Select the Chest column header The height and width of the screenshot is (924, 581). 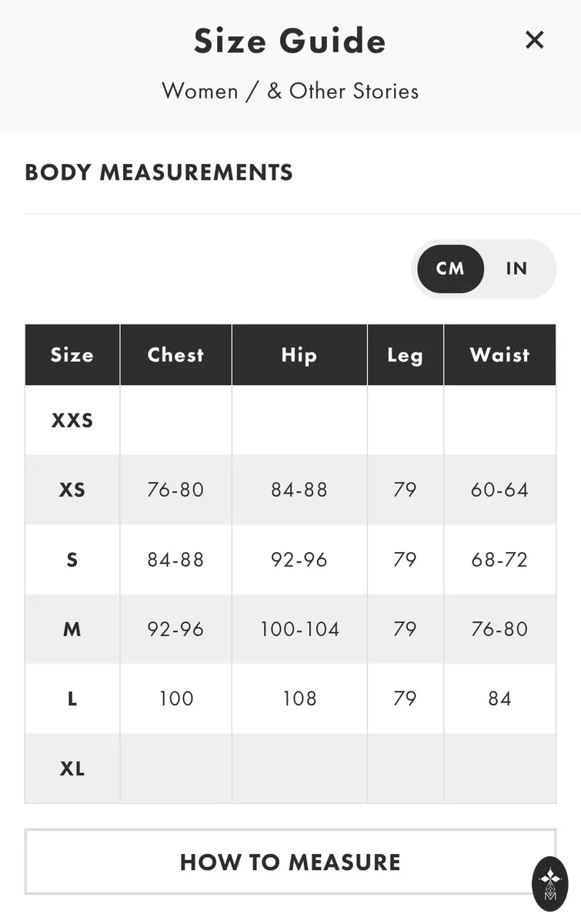176,355
